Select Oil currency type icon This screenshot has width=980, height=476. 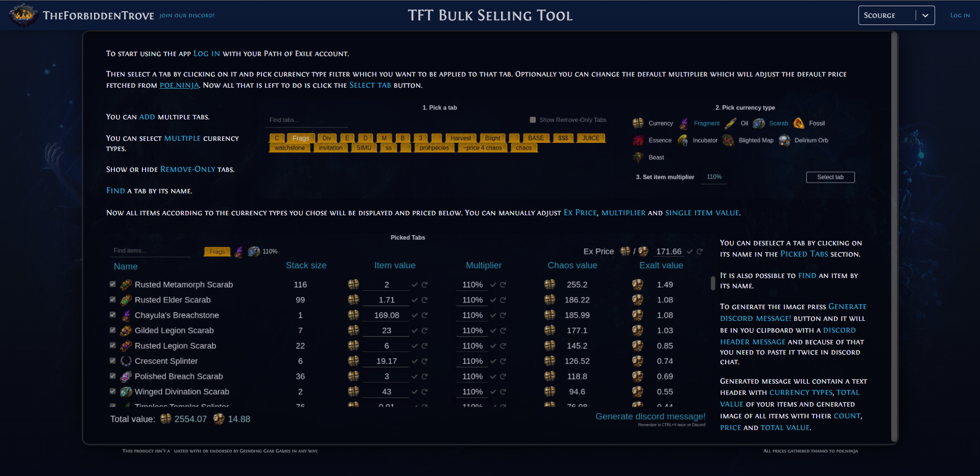[x=730, y=123]
